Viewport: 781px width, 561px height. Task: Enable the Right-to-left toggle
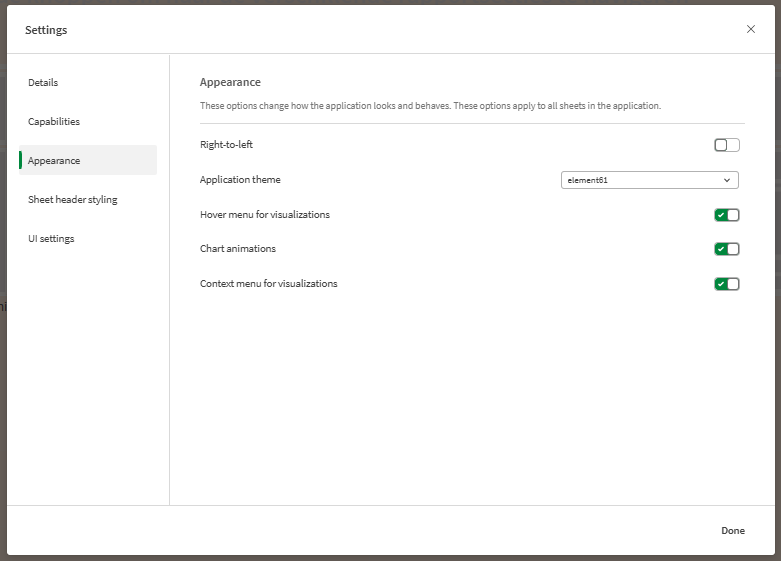[x=726, y=145]
